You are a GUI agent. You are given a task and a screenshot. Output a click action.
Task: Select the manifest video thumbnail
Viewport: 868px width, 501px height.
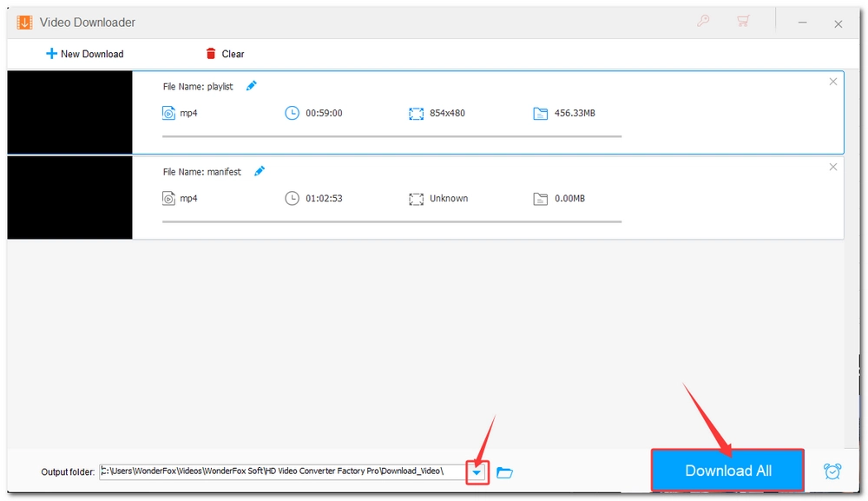point(69,198)
